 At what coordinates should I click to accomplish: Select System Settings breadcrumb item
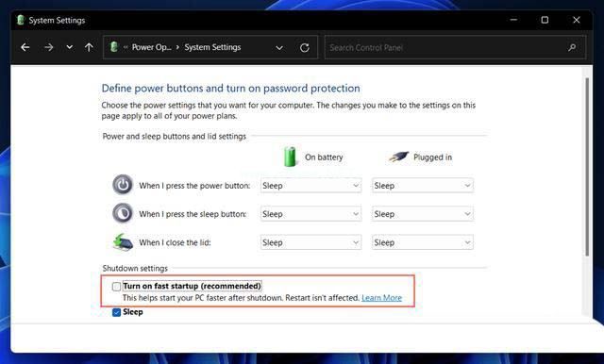point(212,47)
